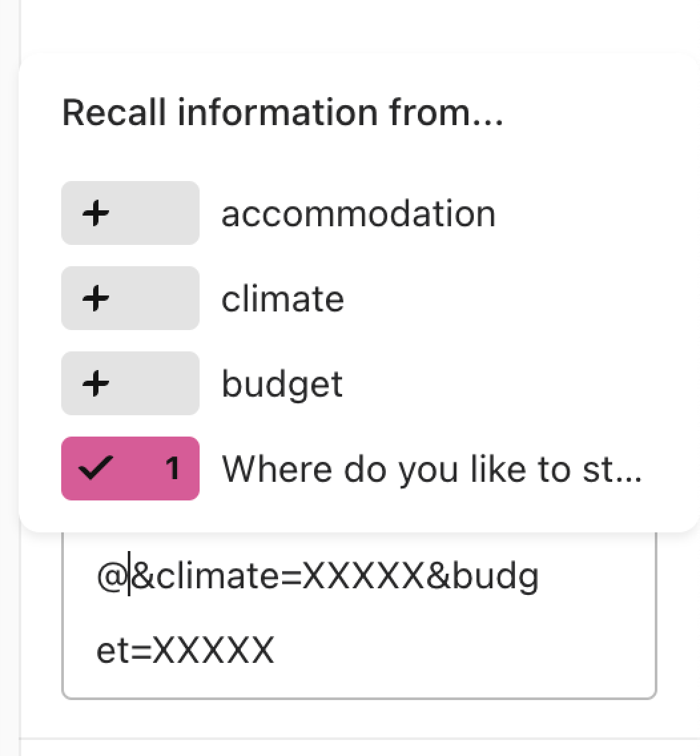Image resolution: width=700 pixels, height=756 pixels.
Task: Click the number 1 badge in the pink button
Action: 172,469
